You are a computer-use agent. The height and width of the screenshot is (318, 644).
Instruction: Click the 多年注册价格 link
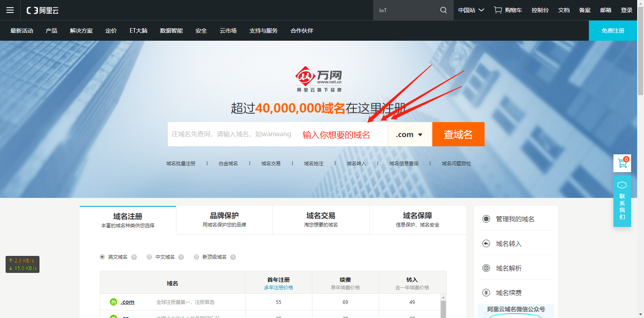pyautogui.click(x=279, y=288)
